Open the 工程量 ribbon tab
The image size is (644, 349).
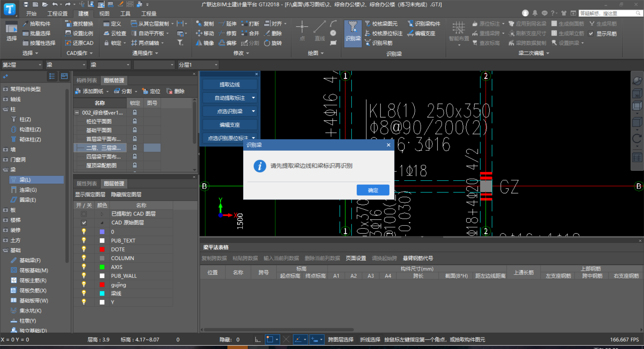click(x=149, y=13)
